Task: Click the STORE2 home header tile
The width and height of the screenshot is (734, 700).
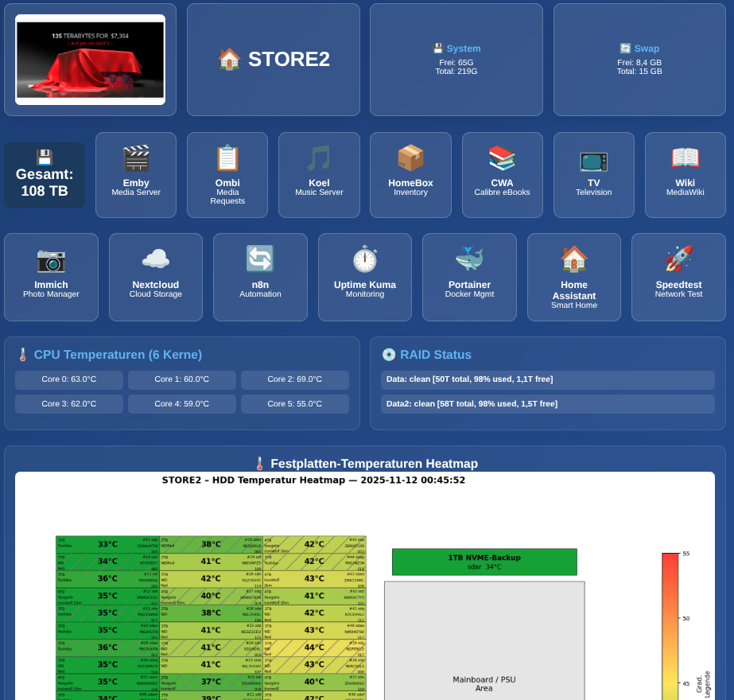Action: (x=273, y=59)
